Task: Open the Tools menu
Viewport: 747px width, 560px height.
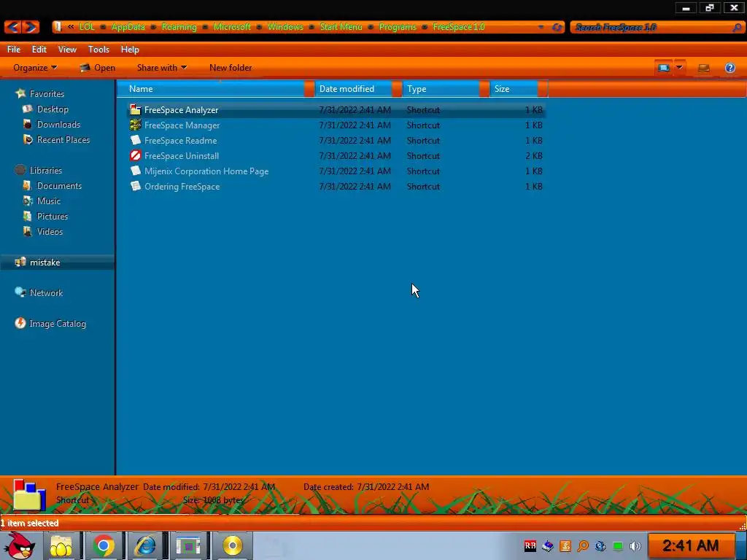Action: click(x=98, y=49)
